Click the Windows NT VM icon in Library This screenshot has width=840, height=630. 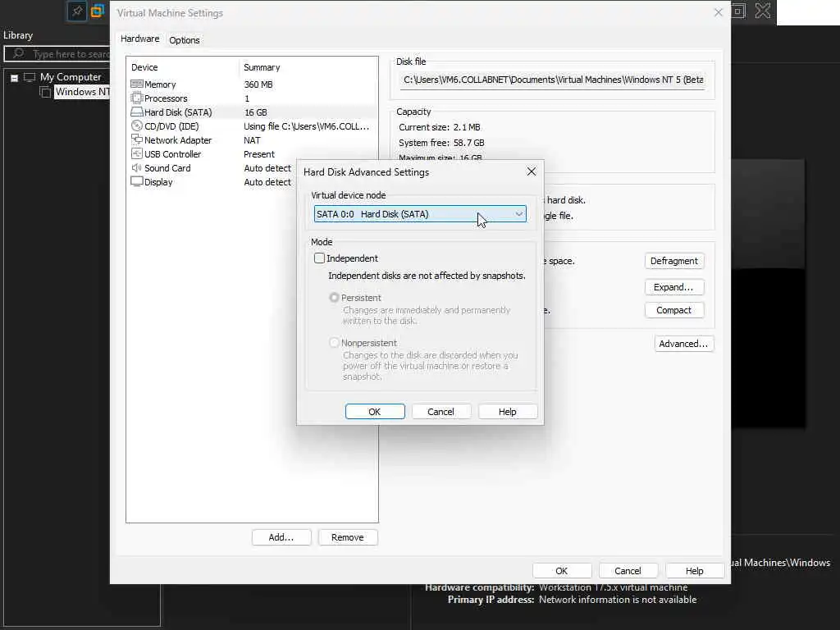(x=46, y=92)
